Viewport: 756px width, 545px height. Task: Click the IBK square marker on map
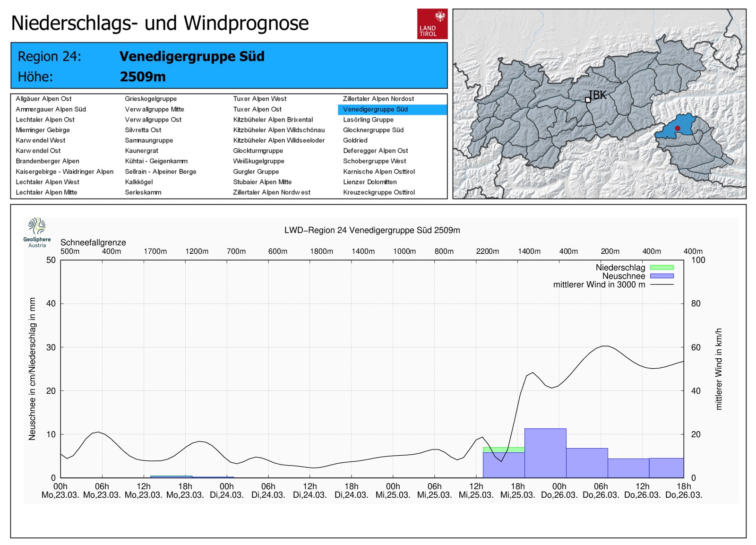(588, 100)
